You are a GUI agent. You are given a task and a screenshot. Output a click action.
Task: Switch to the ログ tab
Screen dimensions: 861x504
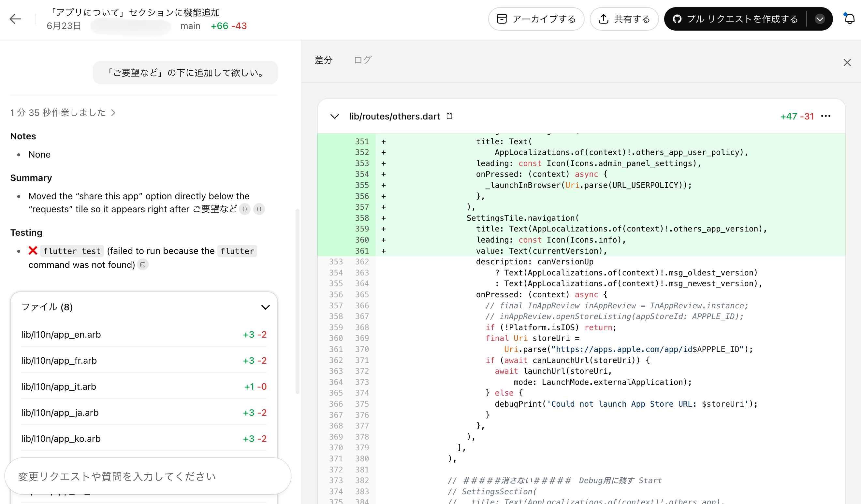pyautogui.click(x=362, y=60)
